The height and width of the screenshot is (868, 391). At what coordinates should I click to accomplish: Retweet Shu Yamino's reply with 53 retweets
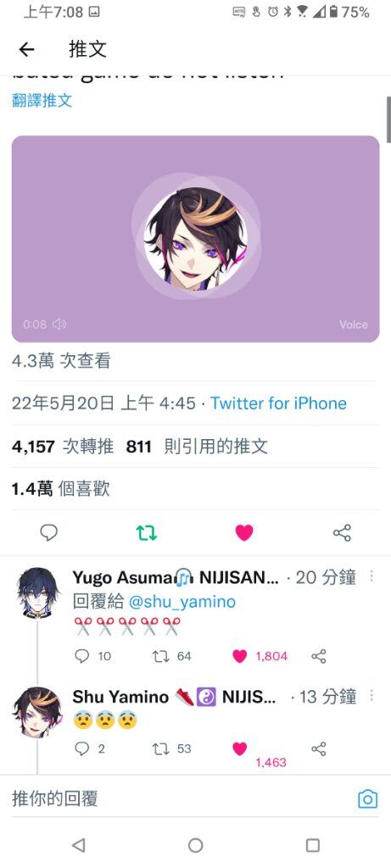tap(160, 749)
